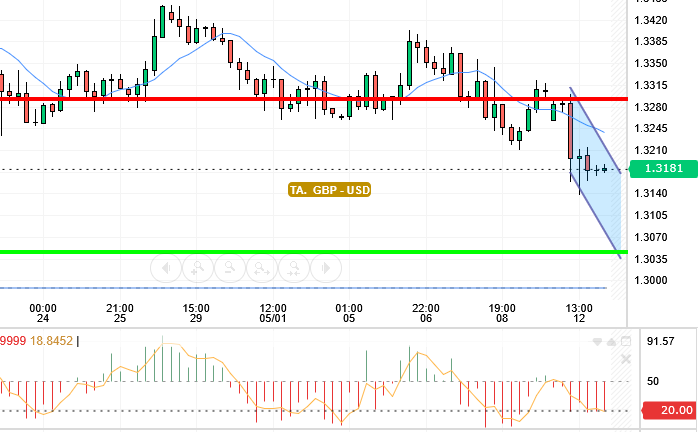Click the 1.3070 price axis label
Screen dimensions: 698x432
651,237
